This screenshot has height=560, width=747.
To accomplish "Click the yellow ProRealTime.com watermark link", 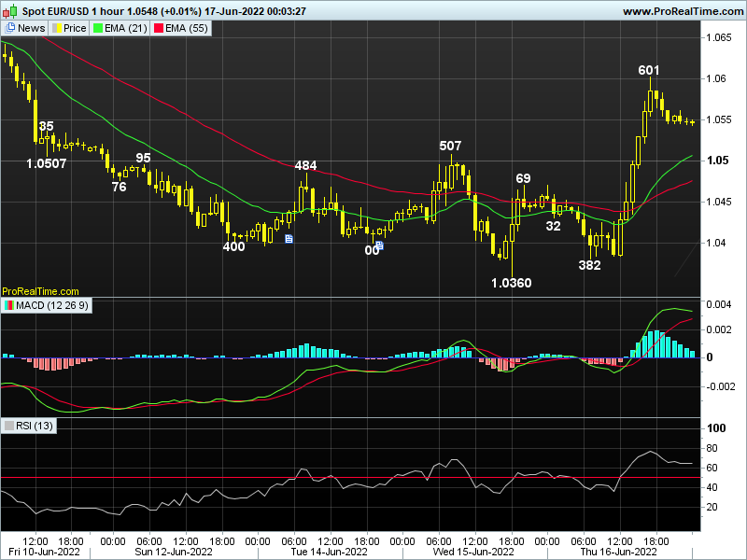I will coord(40,291).
